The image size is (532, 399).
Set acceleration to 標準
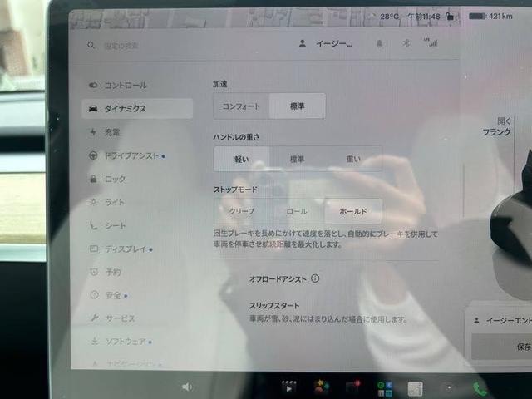coord(298,106)
